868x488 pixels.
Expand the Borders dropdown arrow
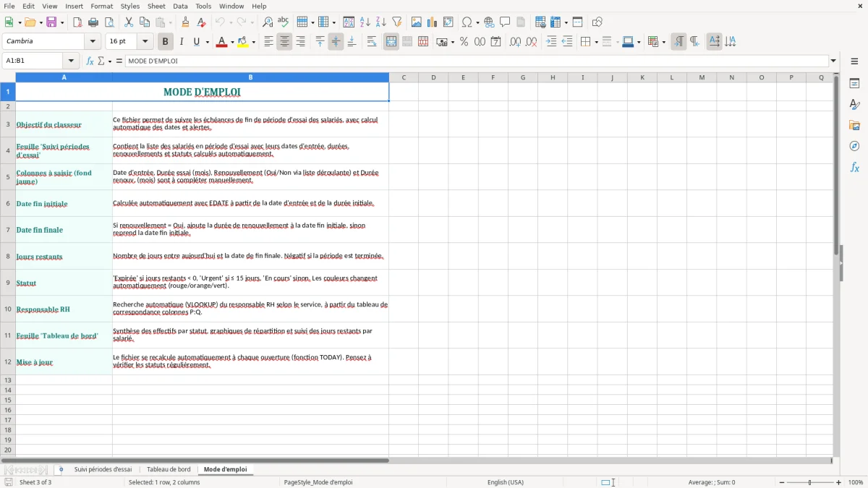[x=596, y=42]
